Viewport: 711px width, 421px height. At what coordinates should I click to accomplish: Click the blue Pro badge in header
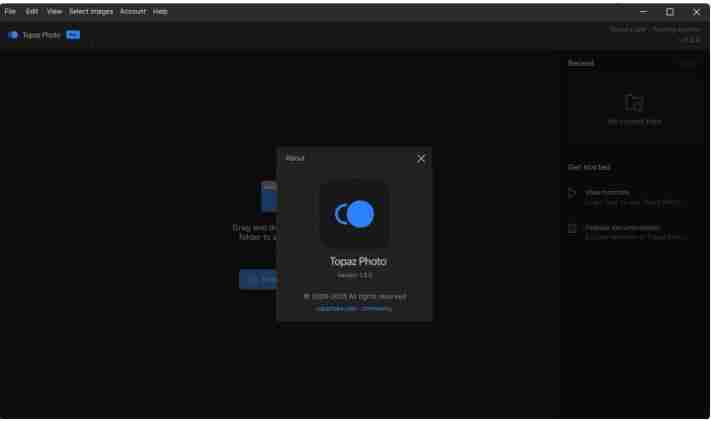[73, 35]
